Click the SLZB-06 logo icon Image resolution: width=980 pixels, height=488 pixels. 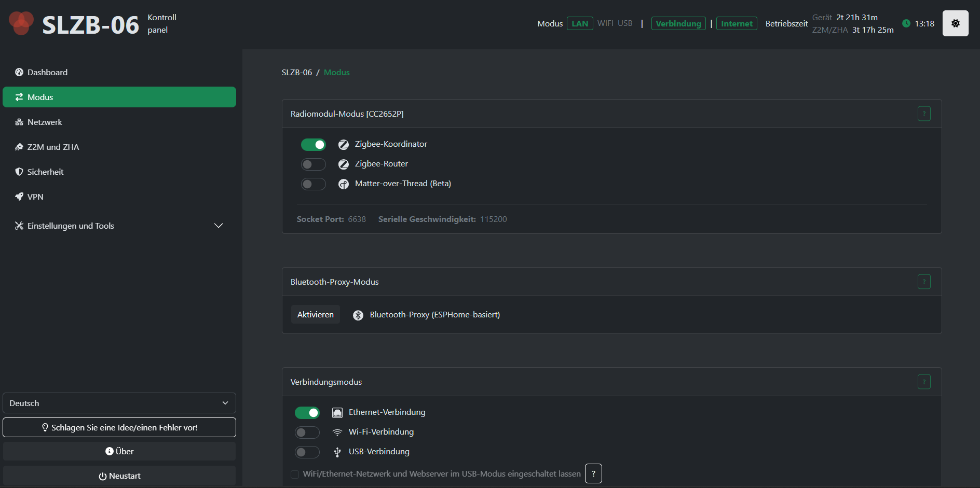click(x=21, y=23)
